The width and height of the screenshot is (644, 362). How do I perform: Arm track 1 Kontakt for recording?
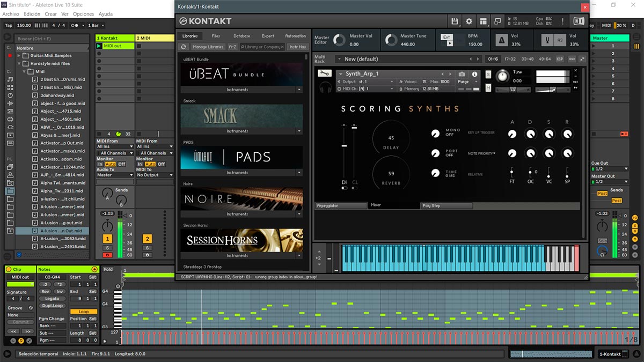click(107, 255)
